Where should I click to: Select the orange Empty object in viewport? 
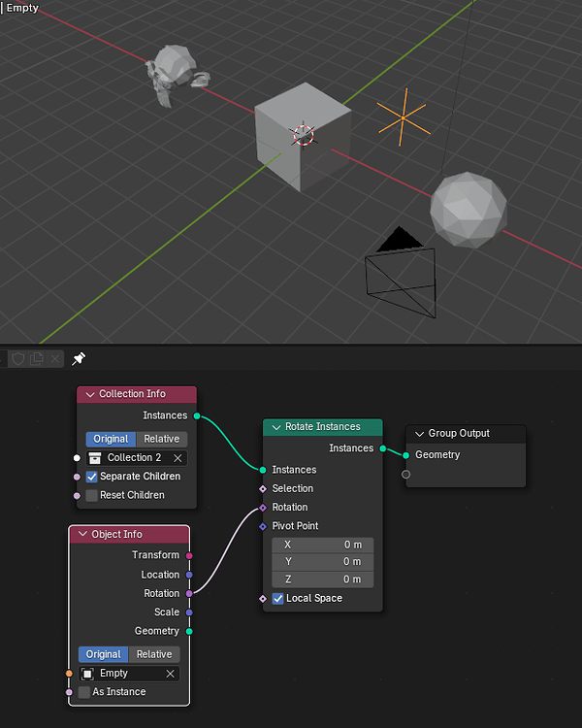(x=403, y=117)
